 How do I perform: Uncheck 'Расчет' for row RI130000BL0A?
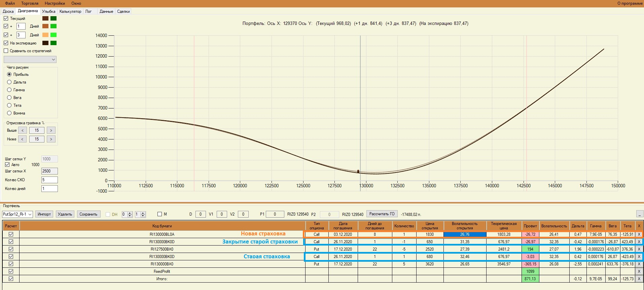11,234
